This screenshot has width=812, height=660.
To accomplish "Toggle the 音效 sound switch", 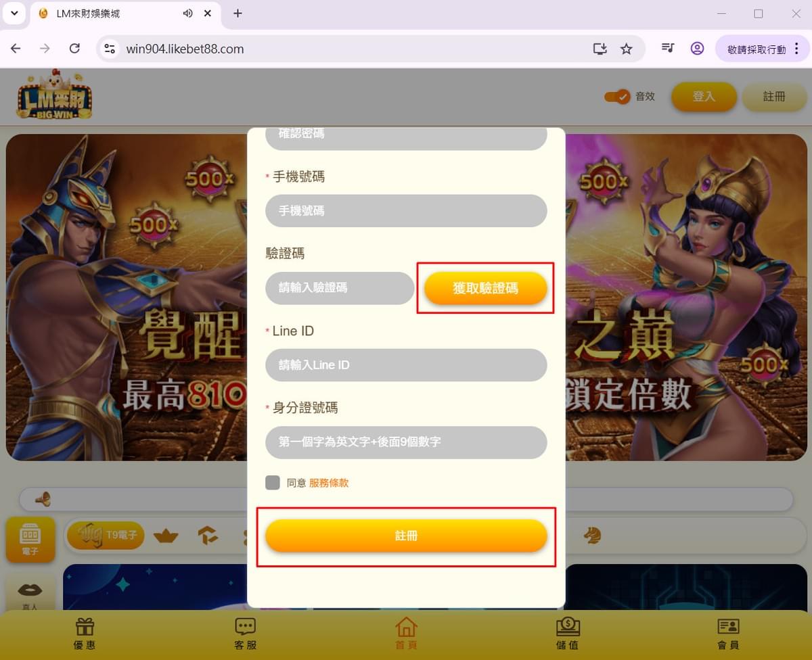I will (617, 97).
